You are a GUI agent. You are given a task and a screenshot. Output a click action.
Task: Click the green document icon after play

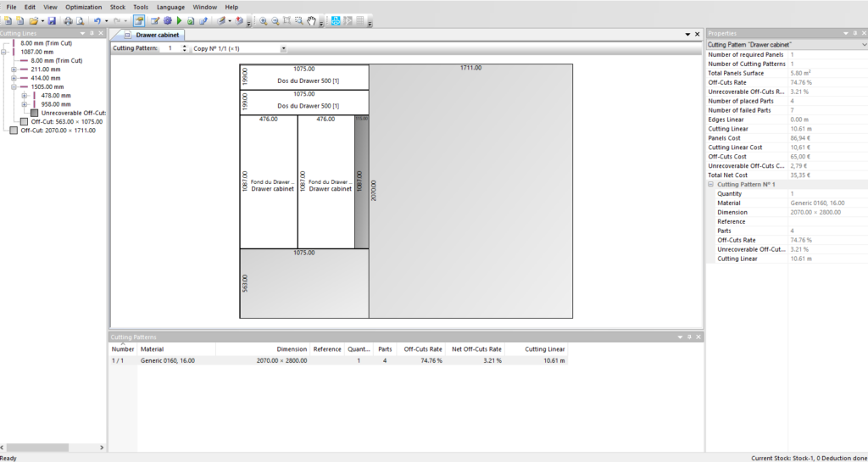tap(191, 21)
